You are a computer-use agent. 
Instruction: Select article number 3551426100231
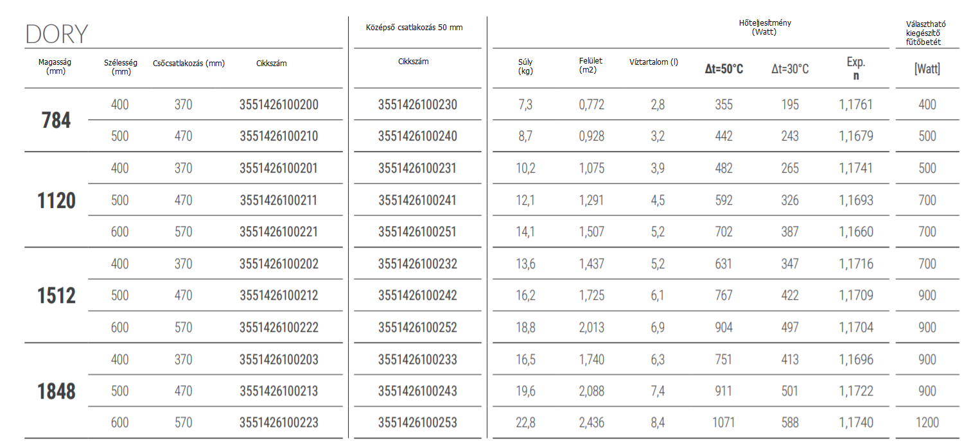417,168
